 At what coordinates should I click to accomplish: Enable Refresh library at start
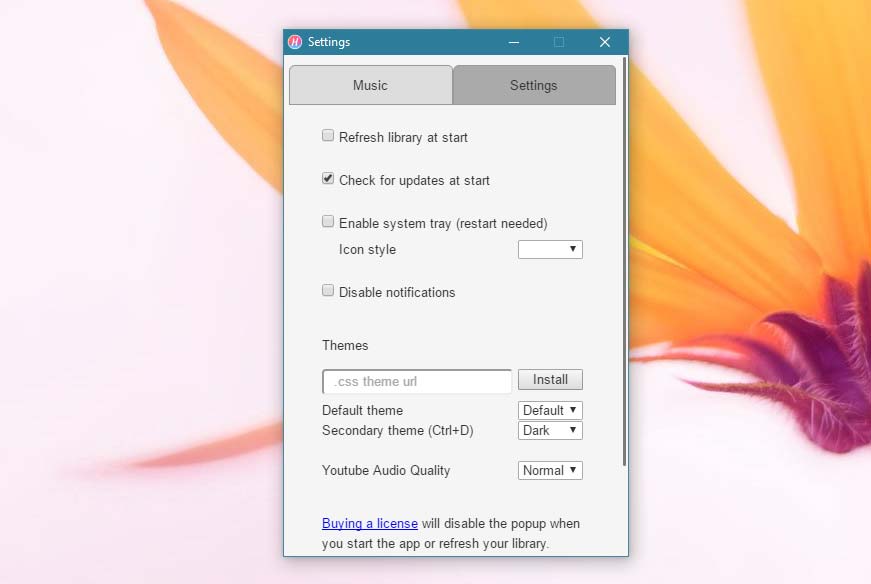[x=328, y=136]
